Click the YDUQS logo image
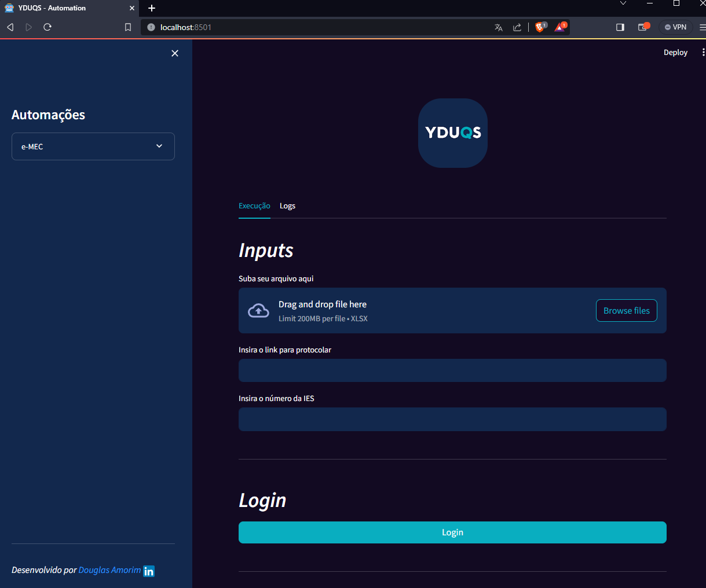Image resolution: width=706 pixels, height=588 pixels. [453, 133]
